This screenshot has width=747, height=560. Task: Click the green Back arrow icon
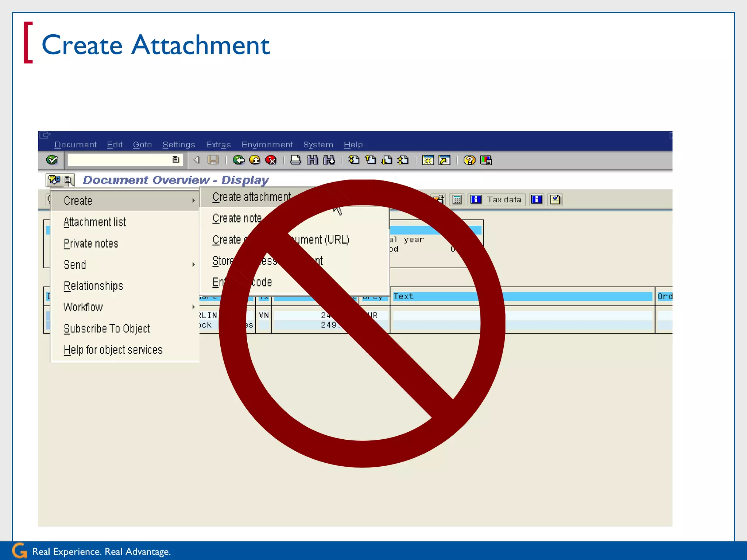click(239, 160)
